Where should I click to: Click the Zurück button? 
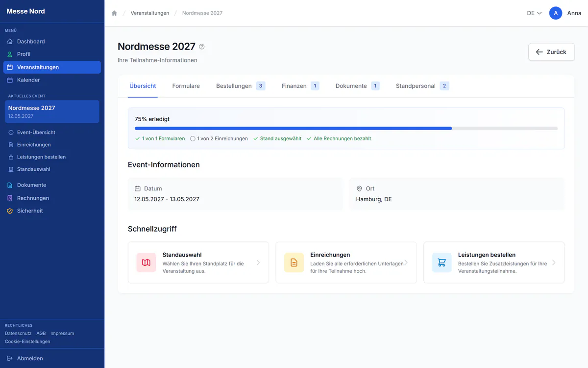click(x=551, y=52)
